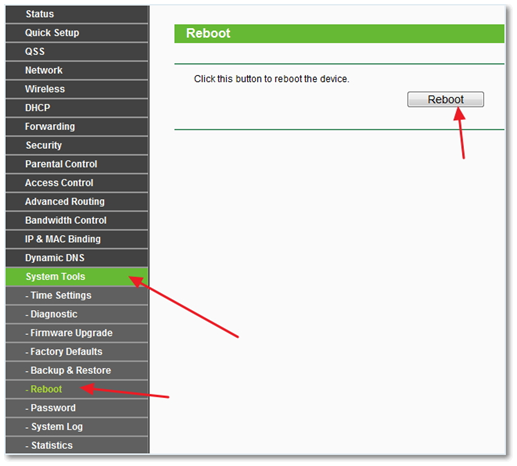Image resolution: width=517 pixels, height=466 pixels.
Task: Open the Dynamic DNS page
Action: [x=77, y=258]
